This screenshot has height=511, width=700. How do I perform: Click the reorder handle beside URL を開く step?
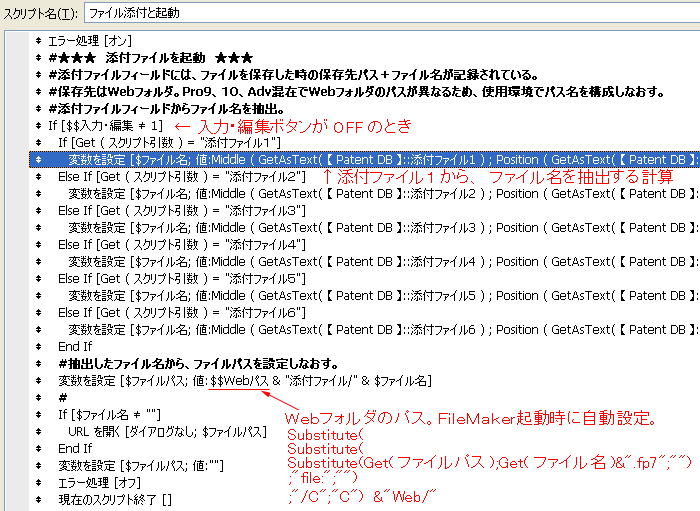(39, 432)
